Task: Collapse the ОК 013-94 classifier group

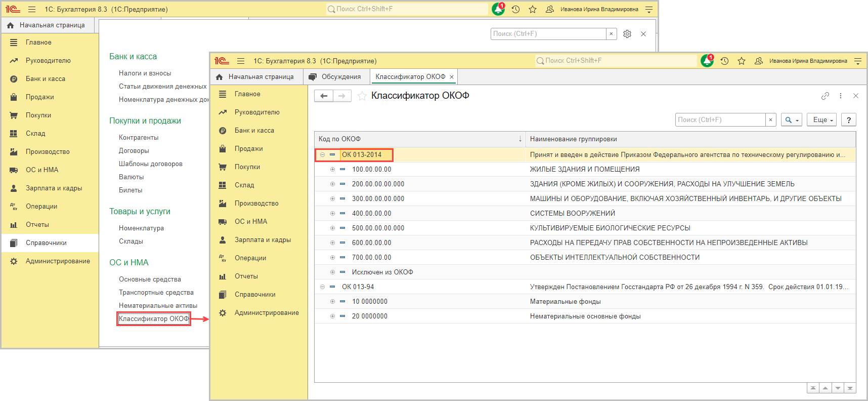Action: 322,287
